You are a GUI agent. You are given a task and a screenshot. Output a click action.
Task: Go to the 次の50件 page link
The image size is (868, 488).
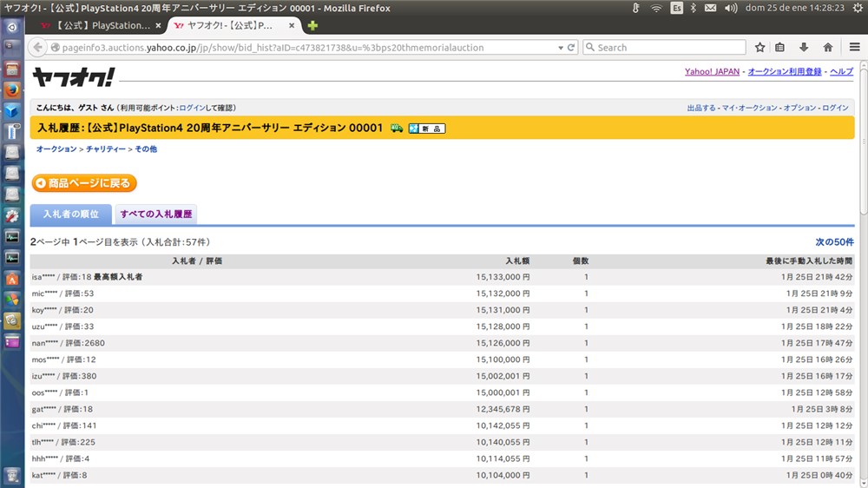tap(834, 242)
